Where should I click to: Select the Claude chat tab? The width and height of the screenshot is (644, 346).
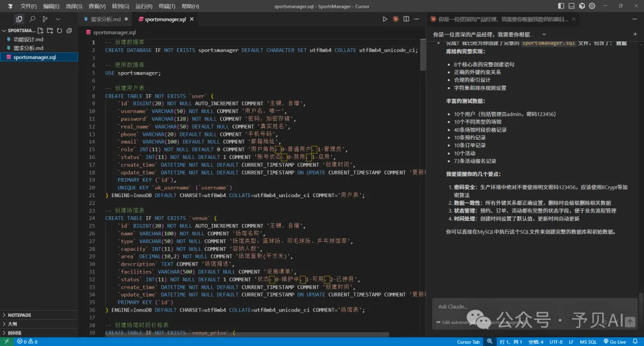[x=503, y=19]
